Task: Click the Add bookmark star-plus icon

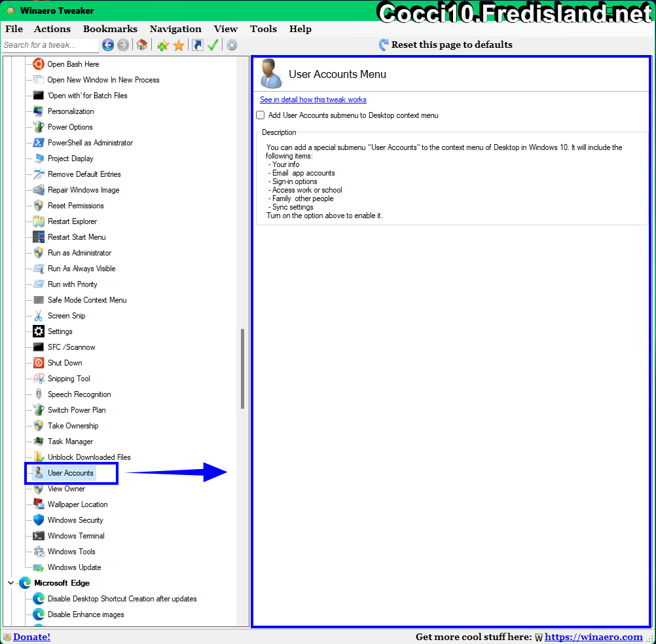Action: (163, 45)
